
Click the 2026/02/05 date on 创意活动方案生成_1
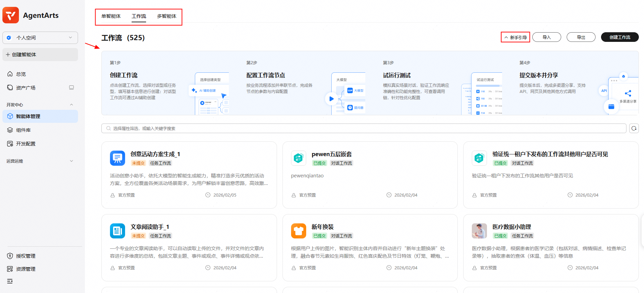(x=225, y=195)
